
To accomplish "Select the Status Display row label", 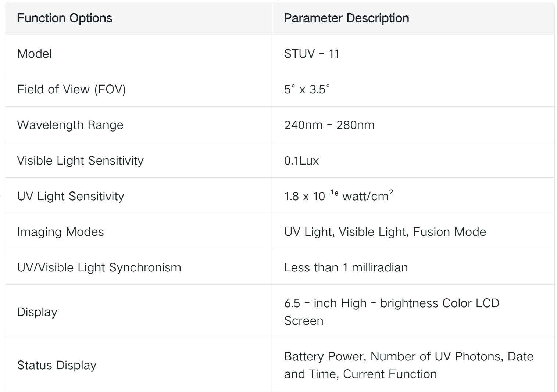I will tap(57, 365).
